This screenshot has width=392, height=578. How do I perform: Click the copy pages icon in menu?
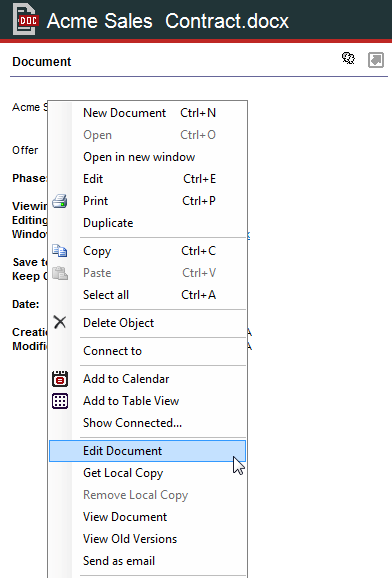click(x=60, y=251)
